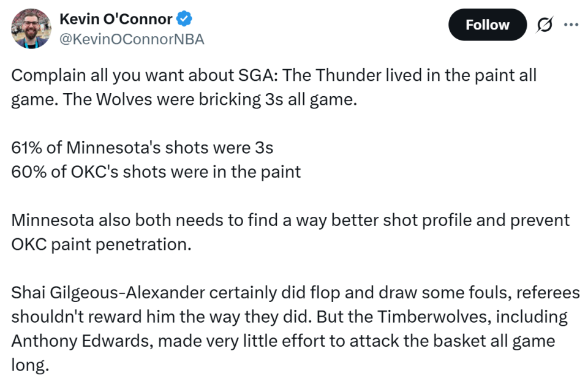
Task: Click the final word 'long.'
Action: (x=31, y=365)
